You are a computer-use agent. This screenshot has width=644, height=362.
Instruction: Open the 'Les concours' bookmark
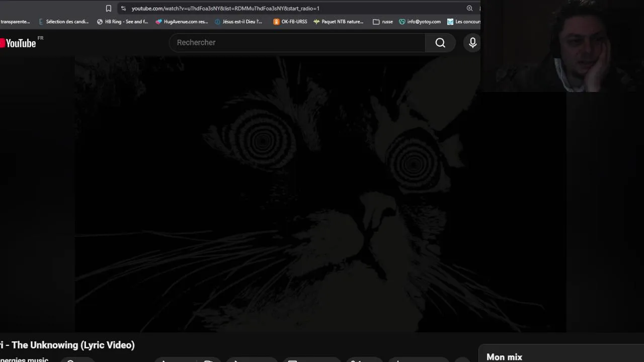[x=464, y=22]
